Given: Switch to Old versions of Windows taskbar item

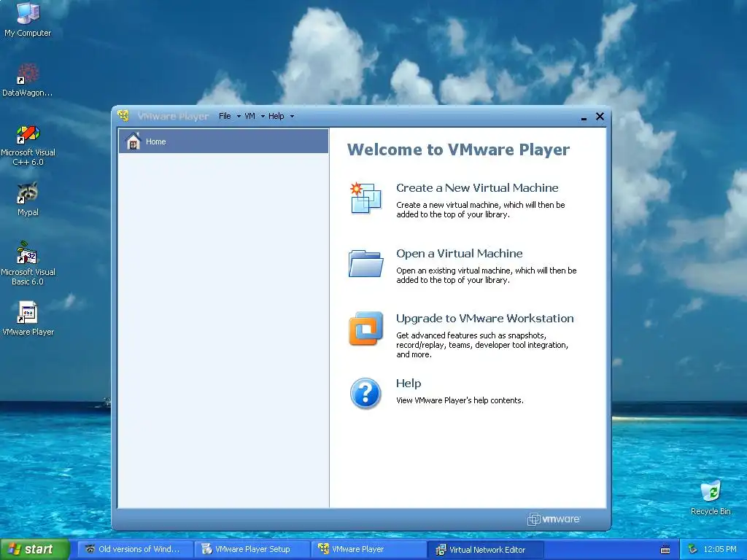Looking at the screenshot, I should pyautogui.click(x=135, y=550).
